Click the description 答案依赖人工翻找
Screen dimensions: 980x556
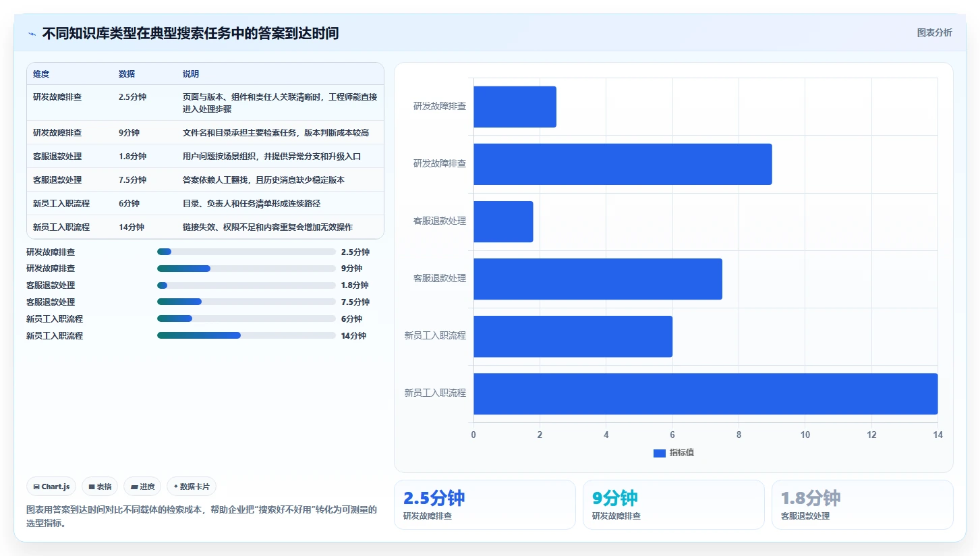click(x=264, y=179)
